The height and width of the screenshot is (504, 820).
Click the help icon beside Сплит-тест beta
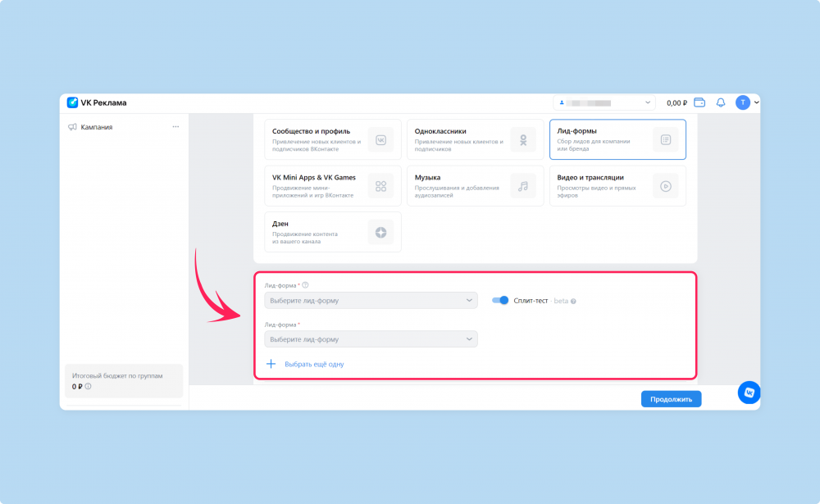pos(573,301)
